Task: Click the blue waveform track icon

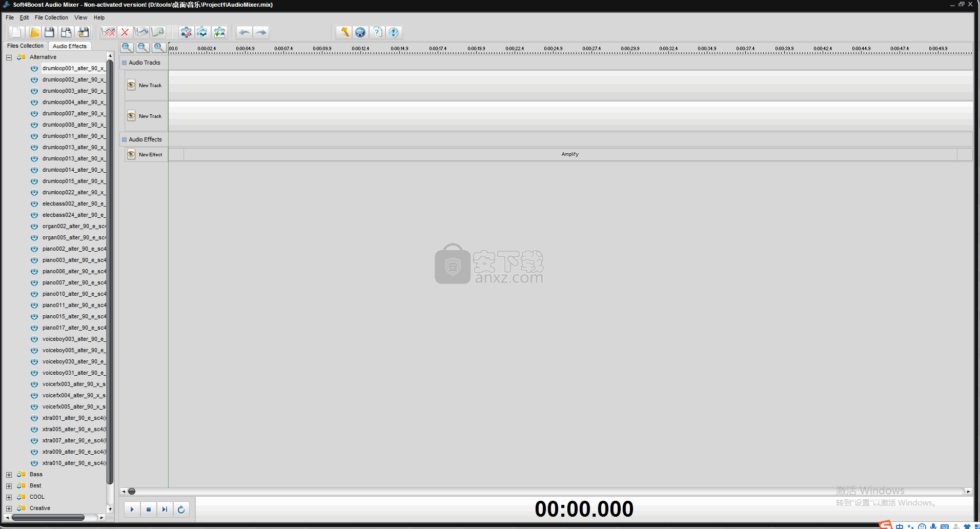Action: pyautogui.click(x=141, y=32)
